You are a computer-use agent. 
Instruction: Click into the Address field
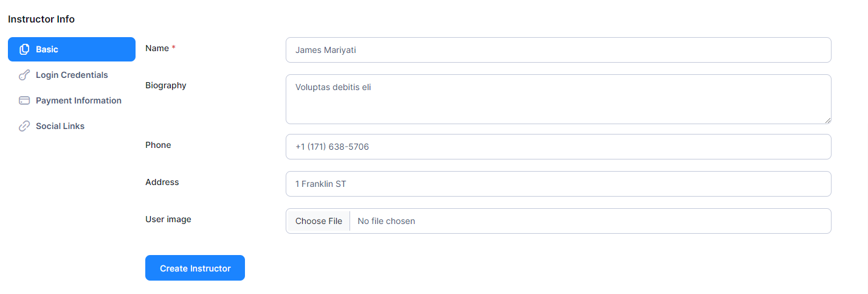[x=558, y=184]
